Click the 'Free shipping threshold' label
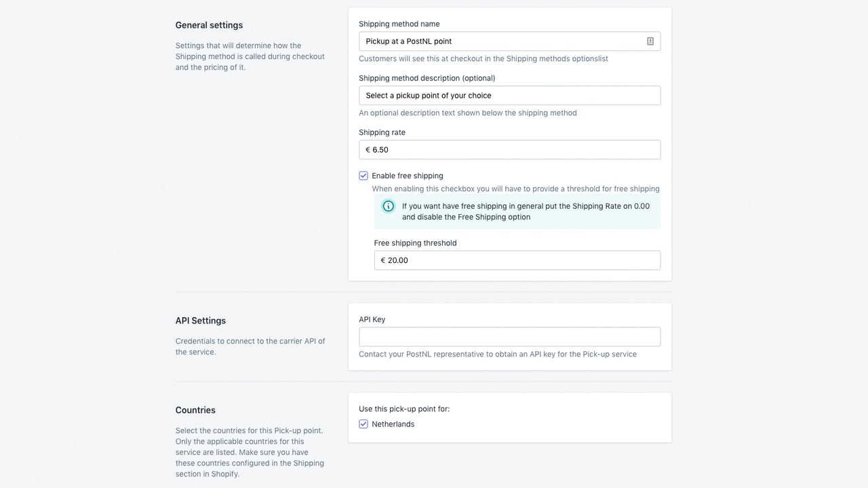 [415, 243]
